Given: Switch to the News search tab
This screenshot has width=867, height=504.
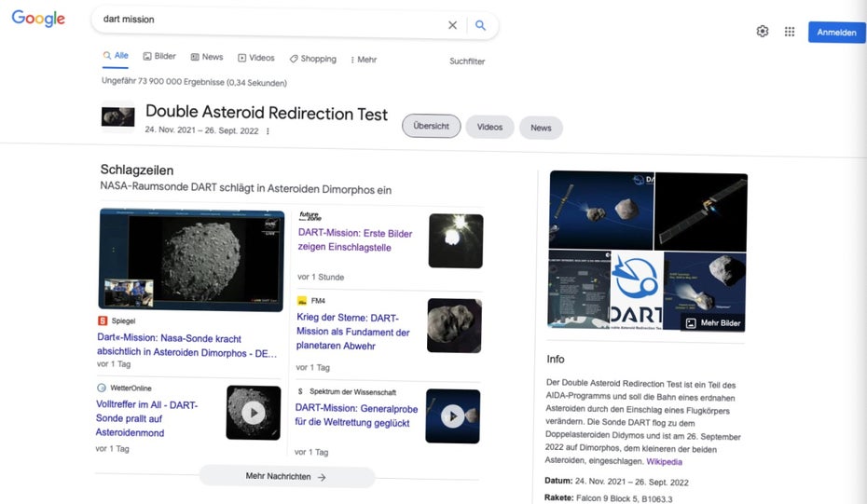Looking at the screenshot, I should point(207,57).
